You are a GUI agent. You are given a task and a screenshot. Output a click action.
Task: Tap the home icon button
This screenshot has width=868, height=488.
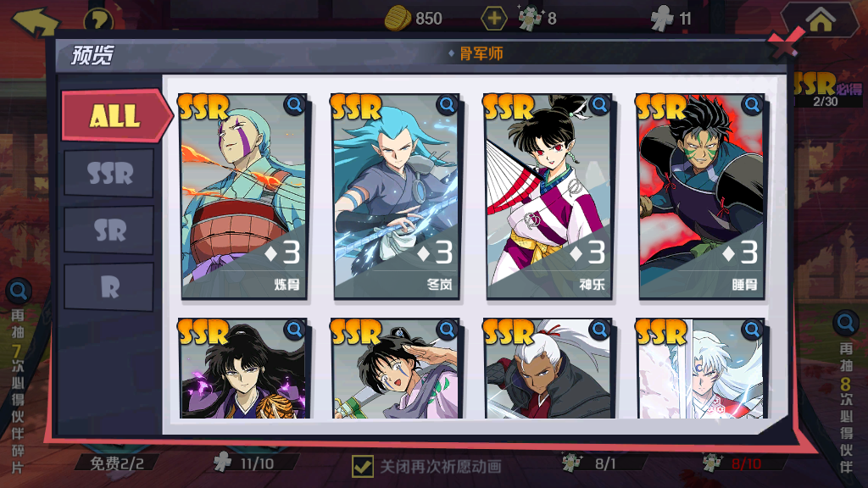click(820, 20)
